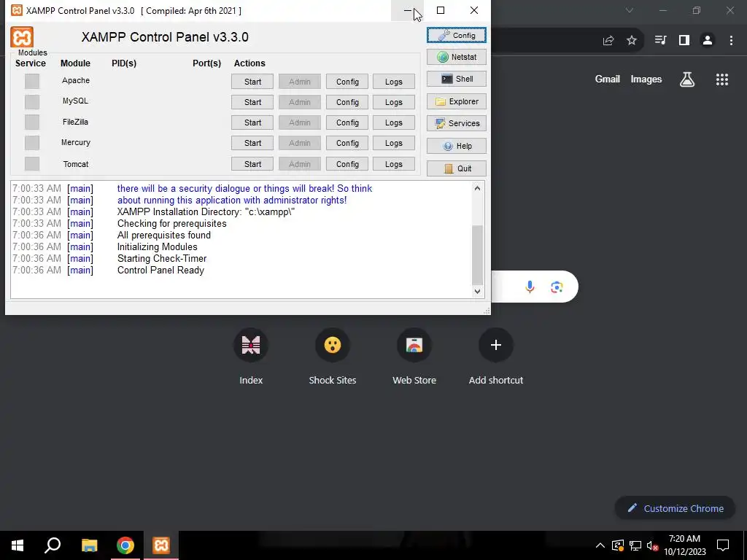Open Logs for Tomcat row
The image size is (747, 560).
(393, 164)
